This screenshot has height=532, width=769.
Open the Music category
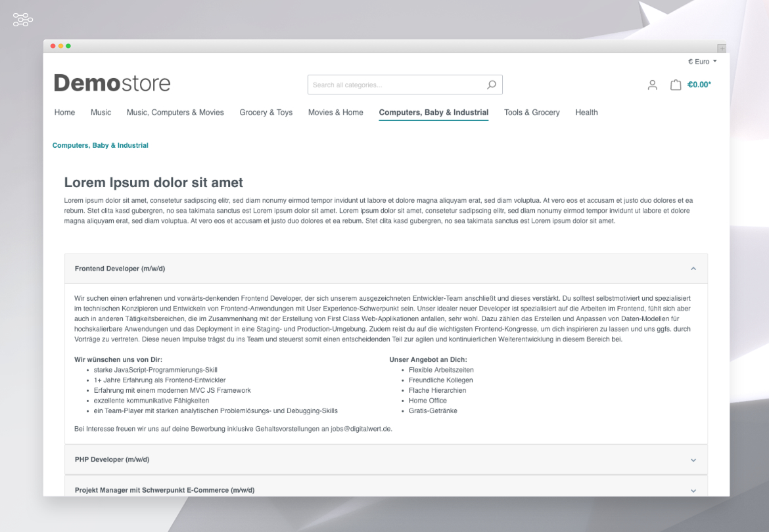click(x=101, y=112)
